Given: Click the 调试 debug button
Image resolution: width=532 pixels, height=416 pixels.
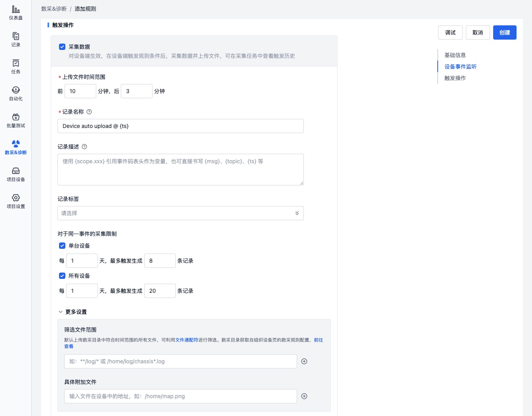Looking at the screenshot, I should click(450, 32).
